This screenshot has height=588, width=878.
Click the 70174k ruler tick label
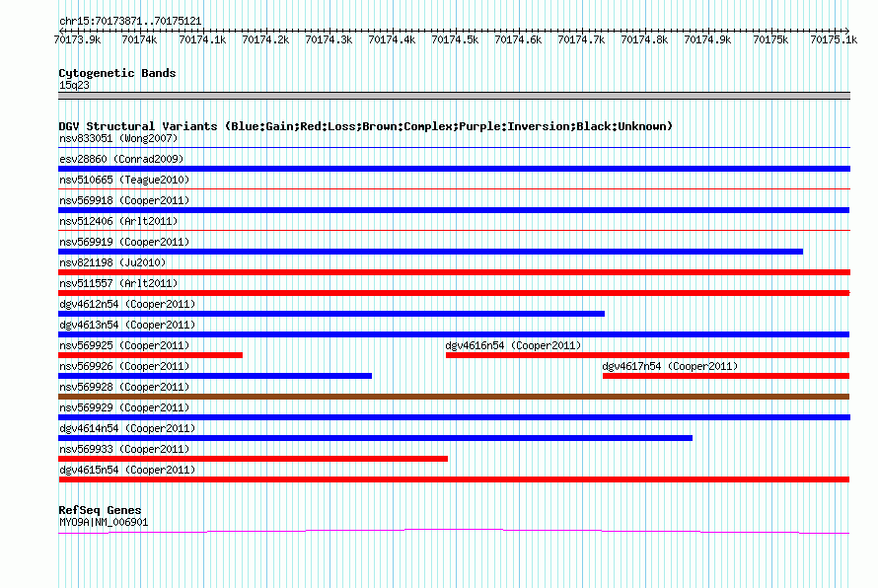[x=139, y=39]
